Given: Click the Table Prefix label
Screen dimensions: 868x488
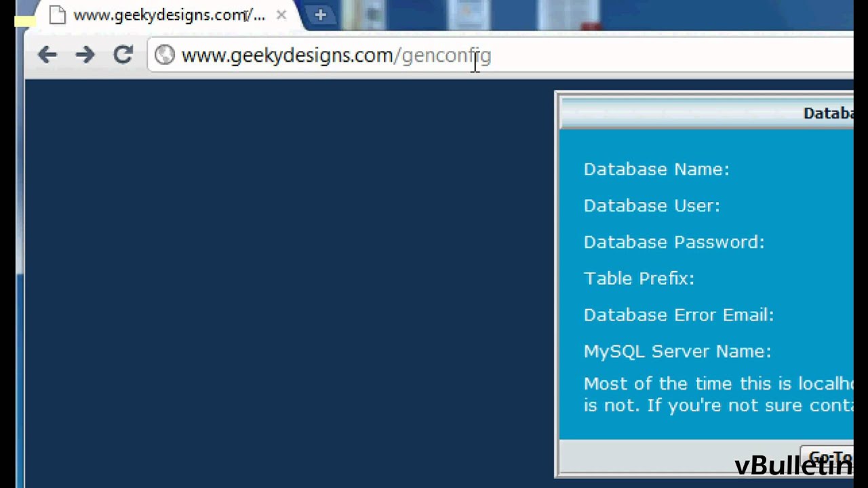Looking at the screenshot, I should click(x=639, y=279).
